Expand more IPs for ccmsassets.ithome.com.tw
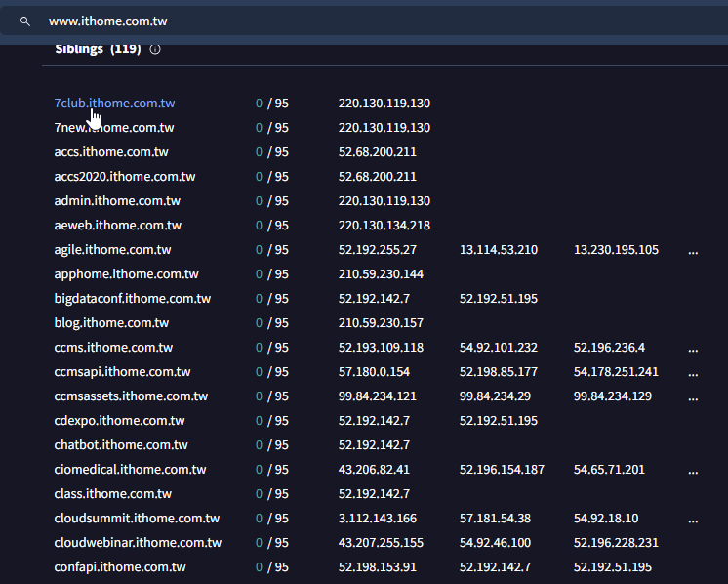The width and height of the screenshot is (728, 584). click(x=693, y=397)
